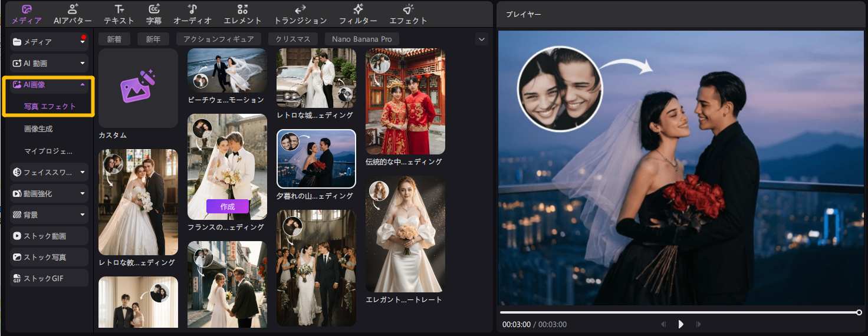Click 作成 on the French wedding template
The image size is (868, 336).
[227, 206]
